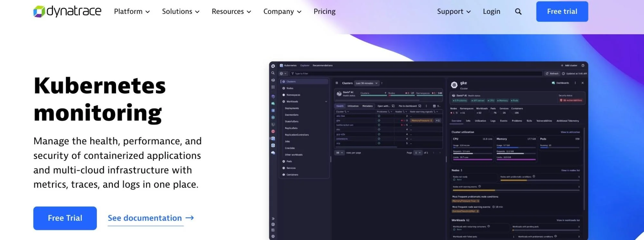The height and width of the screenshot is (240, 644).
Task: Click the Free trial button in header
Action: (562, 12)
